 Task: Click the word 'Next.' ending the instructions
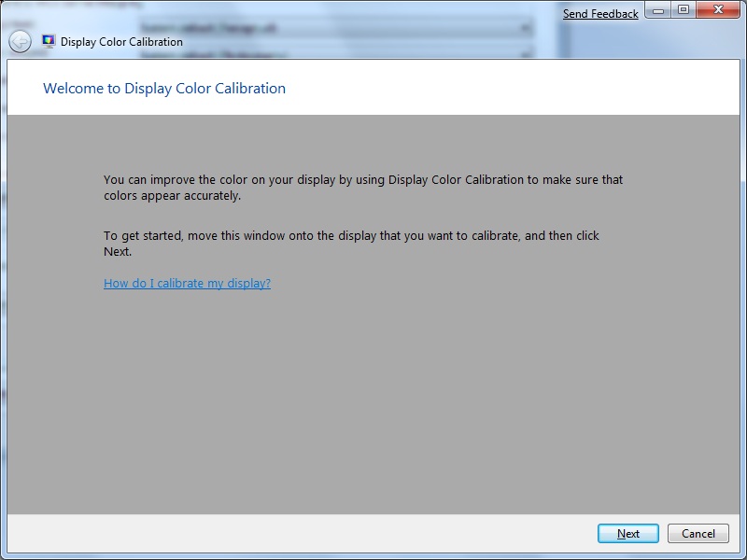click(118, 251)
